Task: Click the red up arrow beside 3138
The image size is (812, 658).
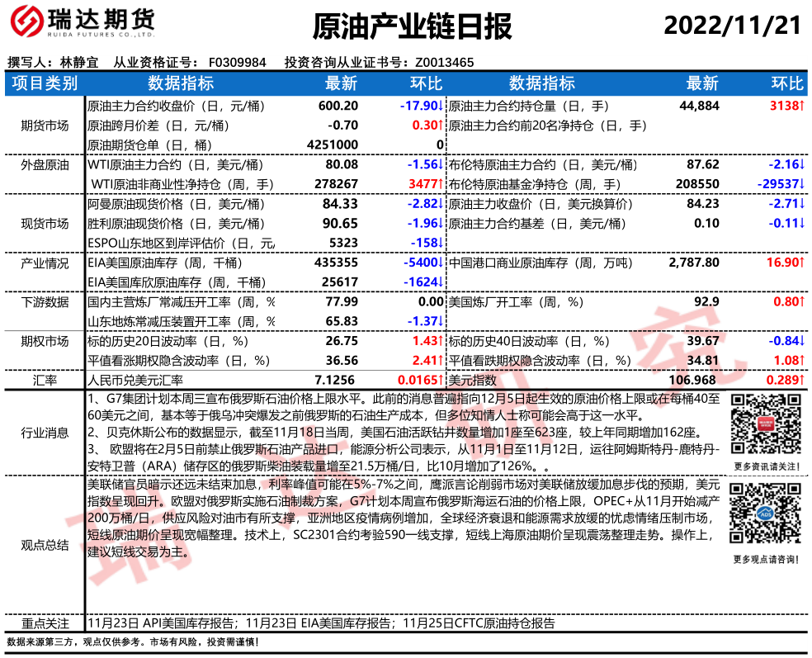Action: tap(803, 107)
